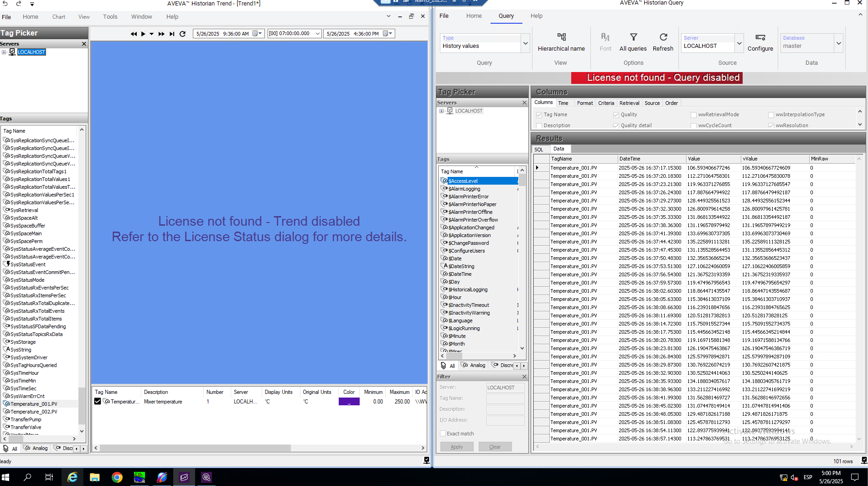Image resolution: width=868 pixels, height=486 pixels.
Task: Open the Configure server source dialog
Action: click(760, 42)
